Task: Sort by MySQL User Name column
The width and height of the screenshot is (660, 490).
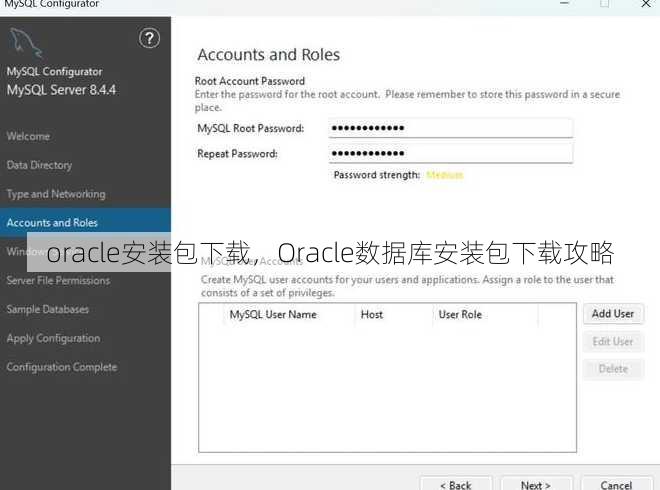Action: (273, 314)
